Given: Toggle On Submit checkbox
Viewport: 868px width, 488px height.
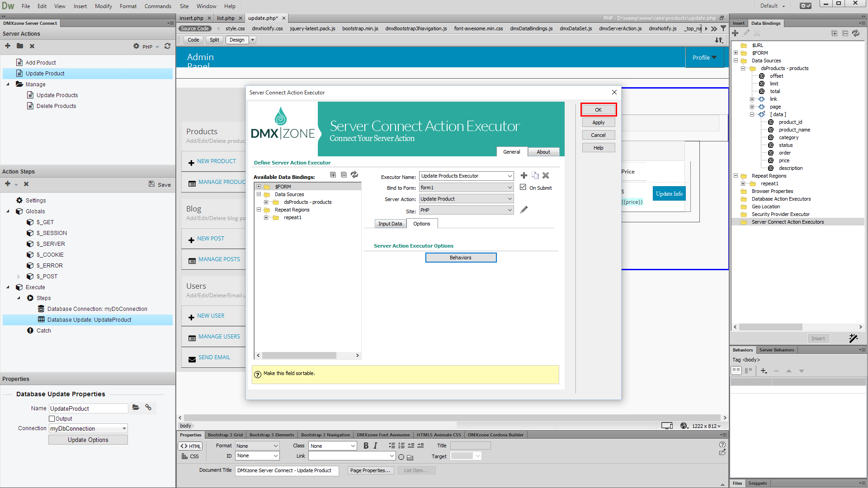Looking at the screenshot, I should pos(523,187).
